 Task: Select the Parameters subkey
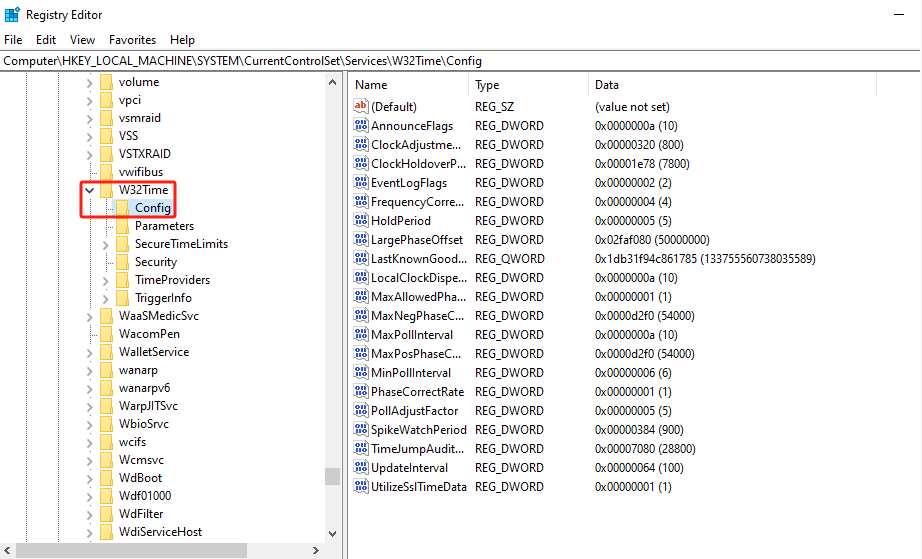coord(164,226)
